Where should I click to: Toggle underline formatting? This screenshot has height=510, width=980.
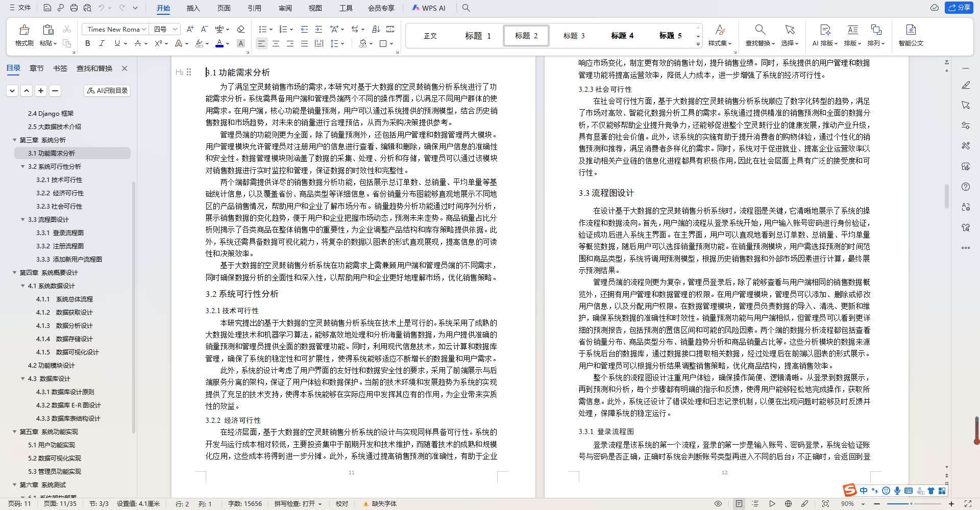(x=117, y=44)
